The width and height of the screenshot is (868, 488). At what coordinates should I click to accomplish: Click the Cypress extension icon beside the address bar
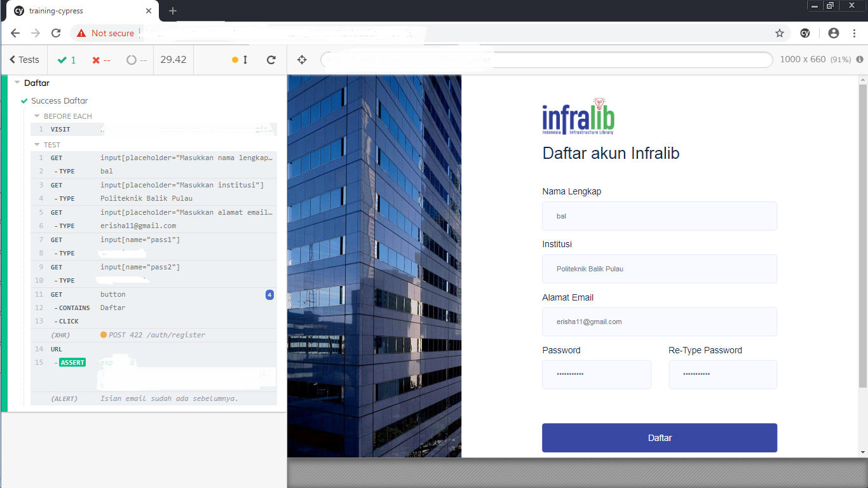point(804,32)
